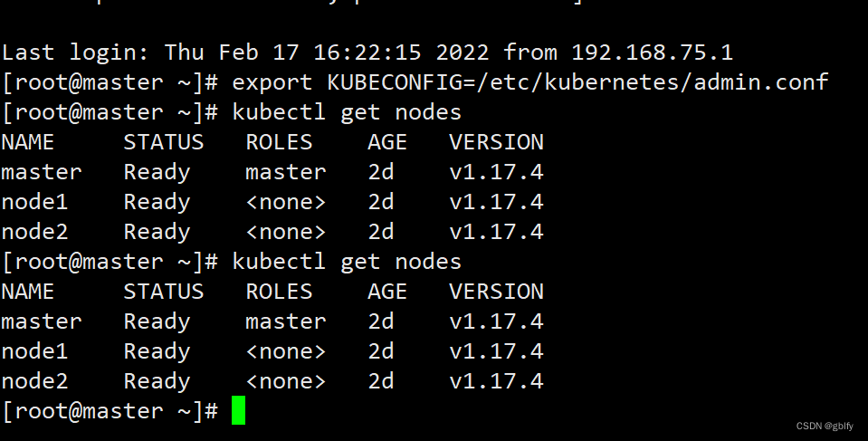
Task: Click the ROLES header in the second table
Action: click(x=279, y=292)
